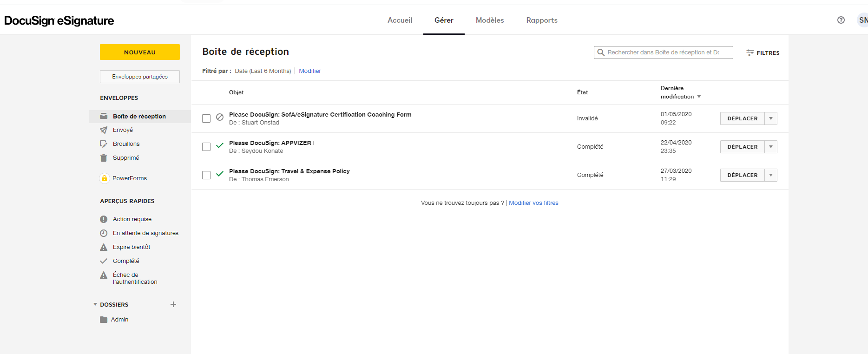This screenshot has width=868, height=354.
Task: Focus the inbox search field
Action: coord(664,52)
